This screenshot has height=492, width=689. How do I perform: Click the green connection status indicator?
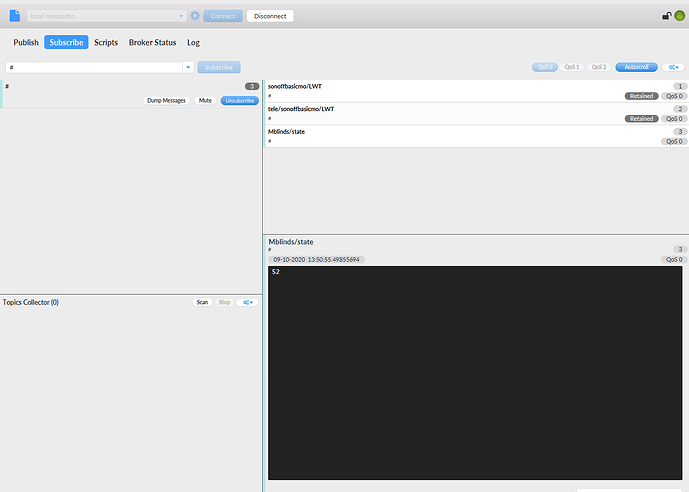pyautogui.click(x=680, y=16)
